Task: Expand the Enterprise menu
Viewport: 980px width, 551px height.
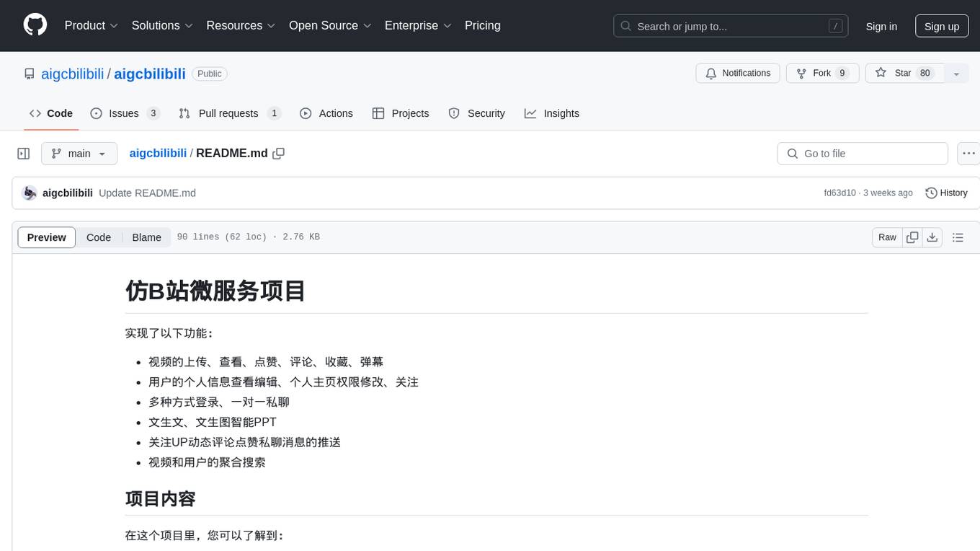Action: 418,25
